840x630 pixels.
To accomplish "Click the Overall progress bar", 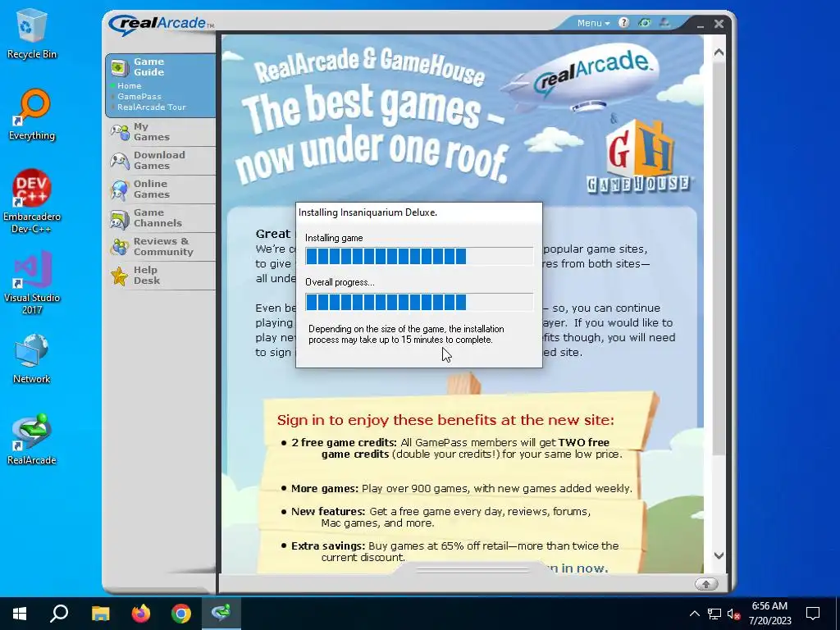I will click(419, 302).
